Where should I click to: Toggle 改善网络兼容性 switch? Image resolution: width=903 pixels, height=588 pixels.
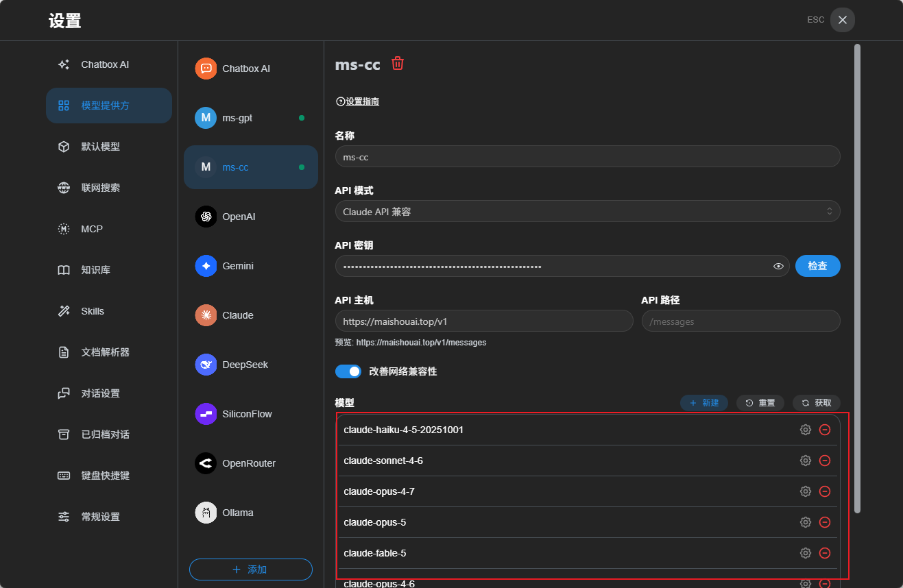click(348, 371)
